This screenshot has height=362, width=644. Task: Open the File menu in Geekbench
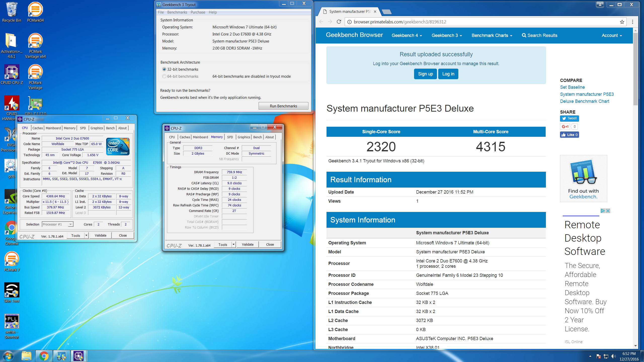[x=161, y=12]
